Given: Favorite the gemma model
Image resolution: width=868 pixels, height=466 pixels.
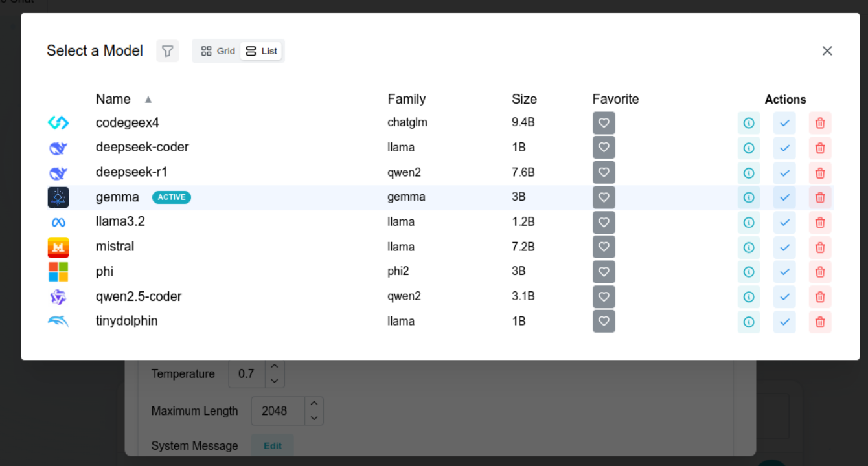Looking at the screenshot, I should click(x=604, y=197).
